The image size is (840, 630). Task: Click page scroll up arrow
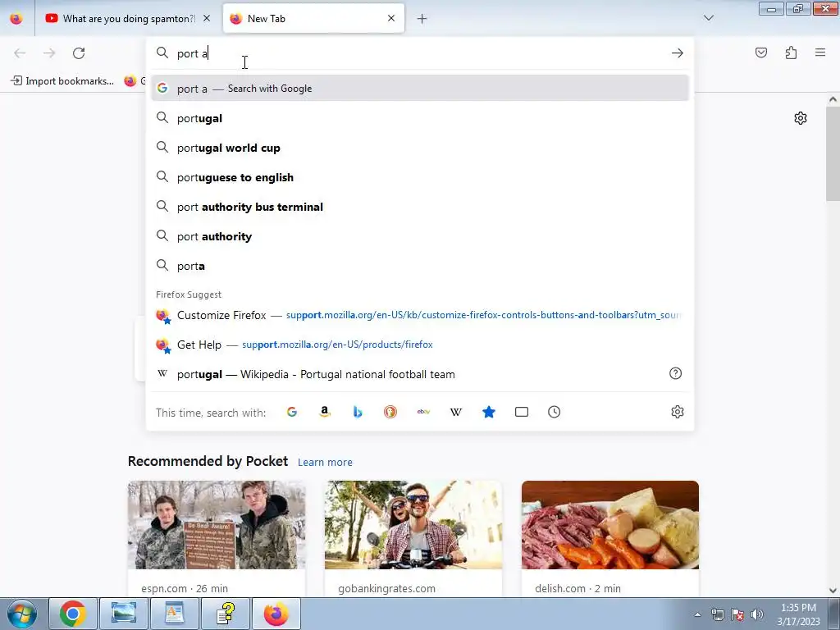(x=833, y=99)
